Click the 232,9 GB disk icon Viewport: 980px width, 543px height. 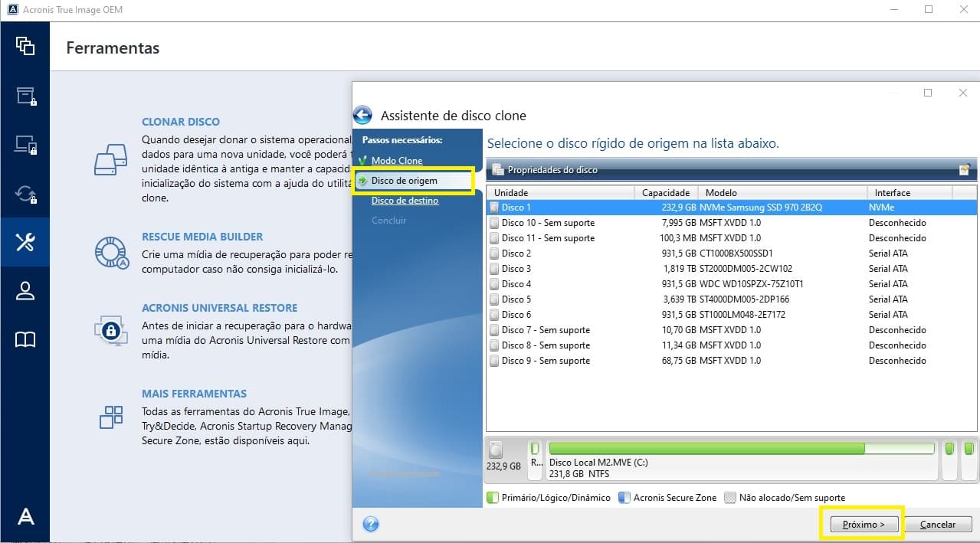click(x=497, y=449)
